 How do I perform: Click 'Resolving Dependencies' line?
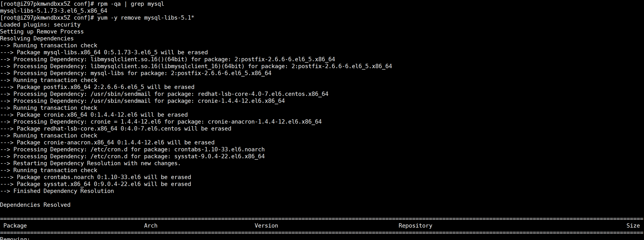coord(37,38)
